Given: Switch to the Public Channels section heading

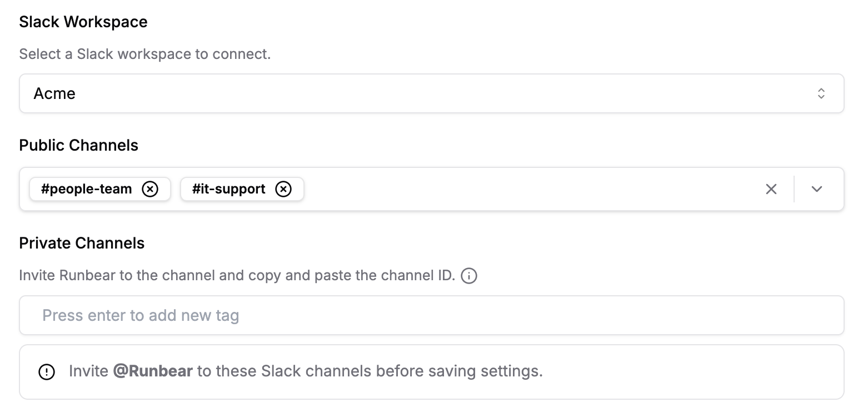Looking at the screenshot, I should coord(78,145).
